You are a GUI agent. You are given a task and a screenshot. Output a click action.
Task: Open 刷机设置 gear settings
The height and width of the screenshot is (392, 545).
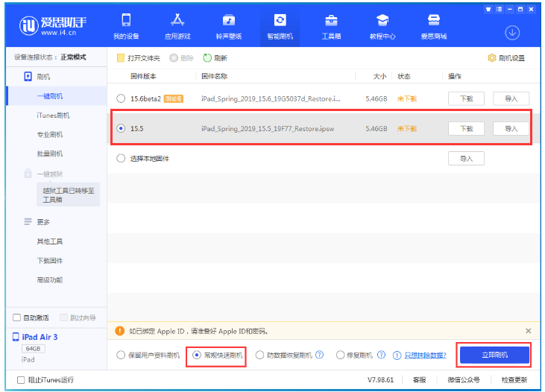(x=492, y=58)
